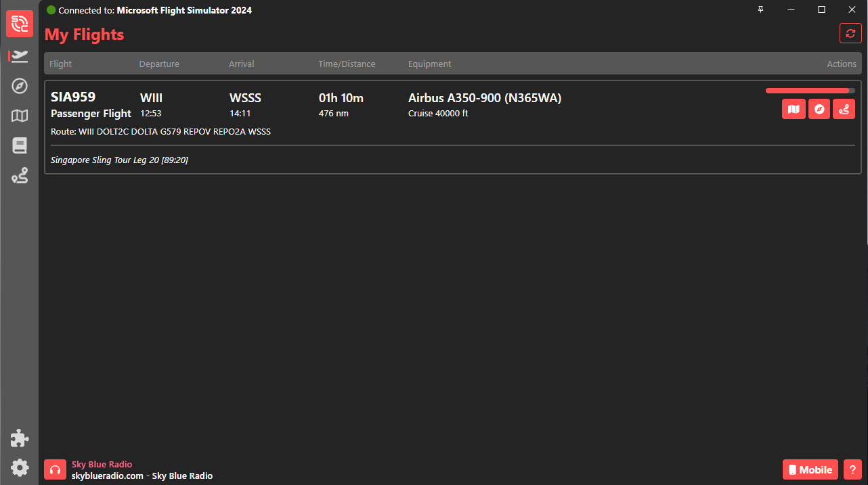Click the Actions column header
This screenshot has width=868, height=485.
[842, 64]
